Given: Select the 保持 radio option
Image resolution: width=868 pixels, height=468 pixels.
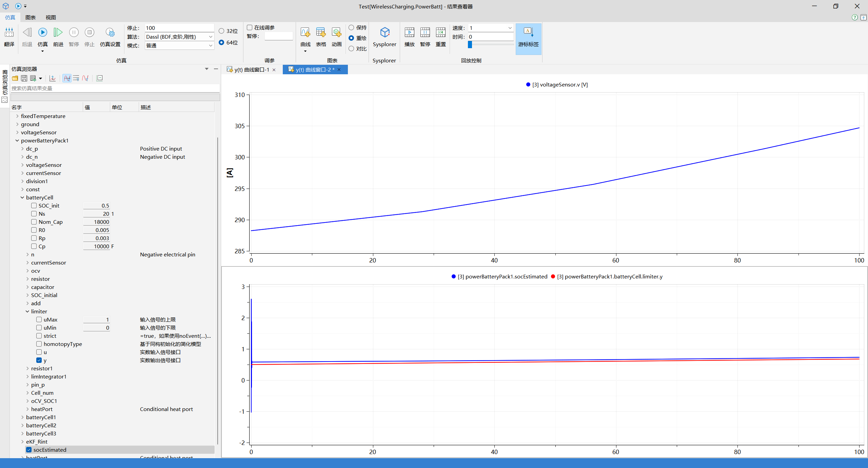Looking at the screenshot, I should [x=351, y=27].
